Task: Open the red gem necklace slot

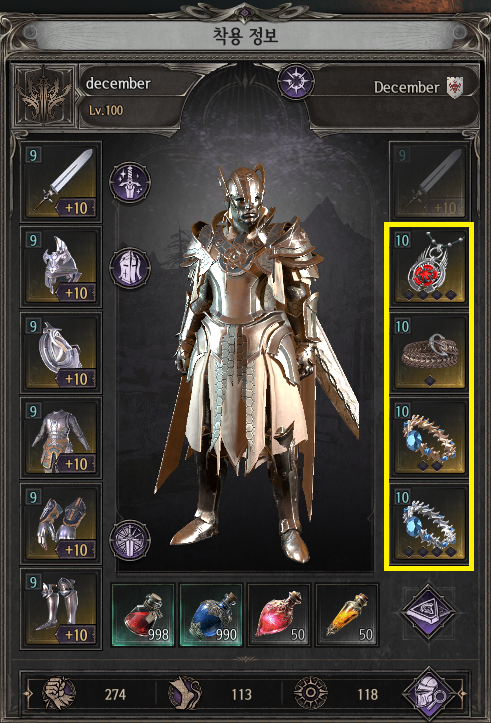Action: (429, 267)
